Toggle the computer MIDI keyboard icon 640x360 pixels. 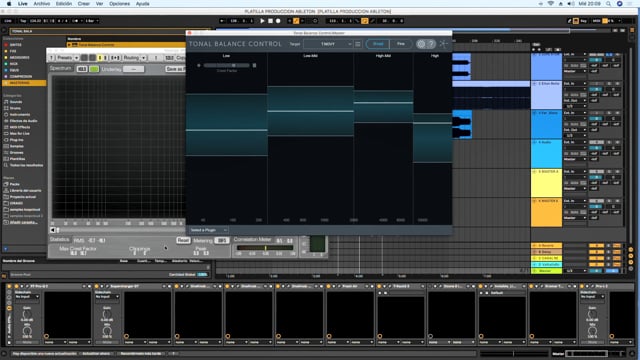click(x=576, y=21)
